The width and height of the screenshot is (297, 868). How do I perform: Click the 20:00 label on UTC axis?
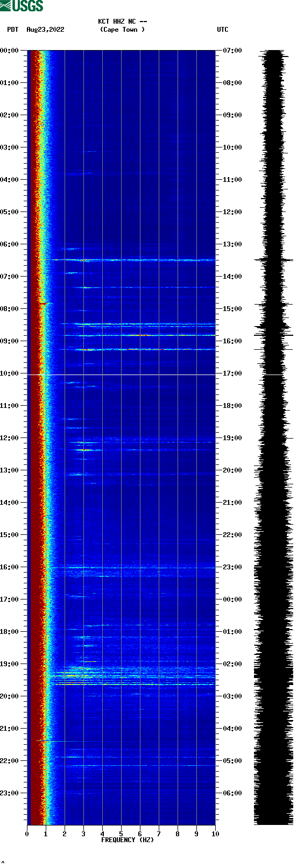232,470
